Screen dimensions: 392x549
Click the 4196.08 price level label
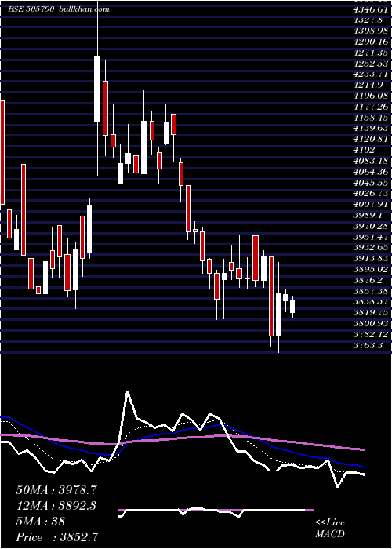click(x=372, y=96)
